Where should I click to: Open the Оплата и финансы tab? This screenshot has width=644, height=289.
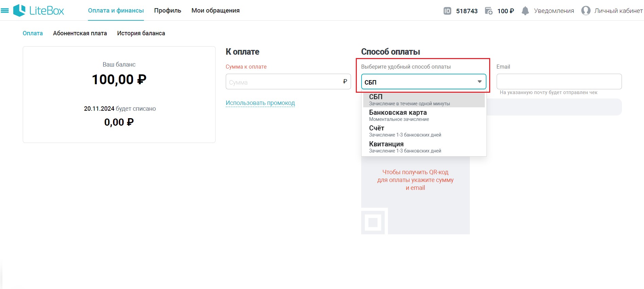pyautogui.click(x=116, y=11)
